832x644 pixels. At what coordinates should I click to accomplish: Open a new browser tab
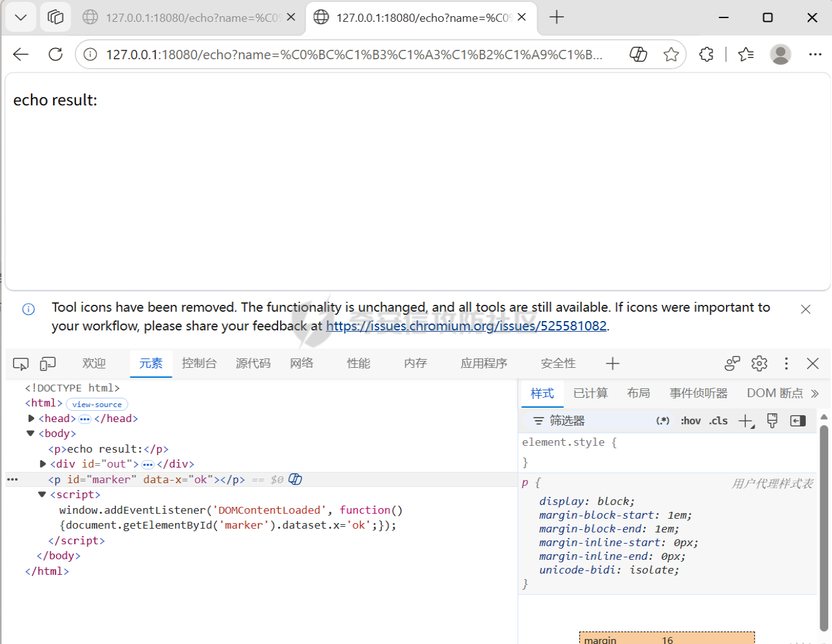(556, 17)
